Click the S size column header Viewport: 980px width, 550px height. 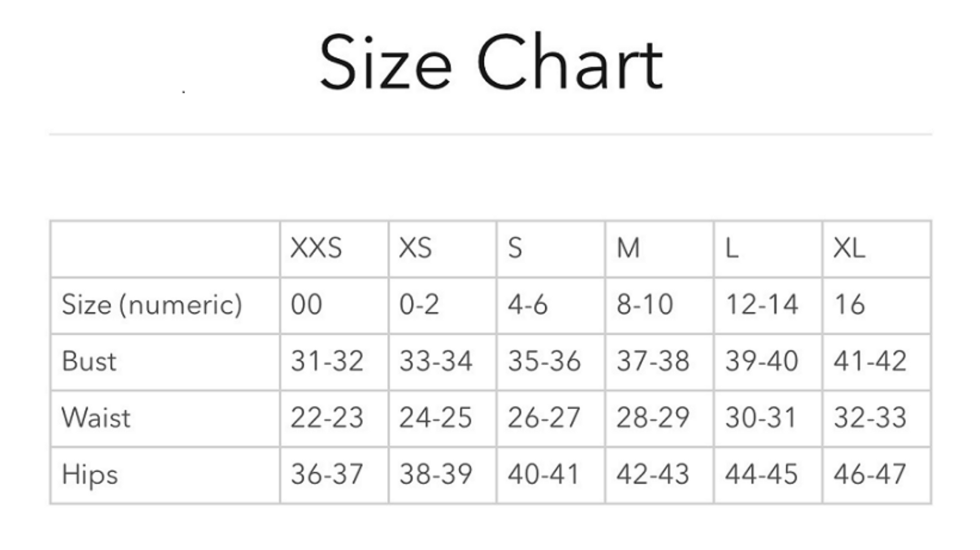[515, 248]
